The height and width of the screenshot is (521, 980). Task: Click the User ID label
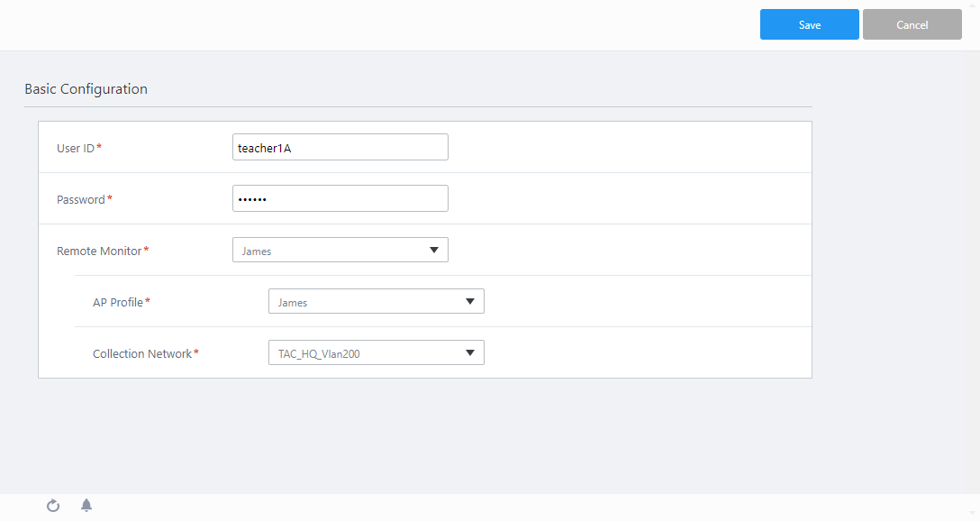click(x=76, y=148)
